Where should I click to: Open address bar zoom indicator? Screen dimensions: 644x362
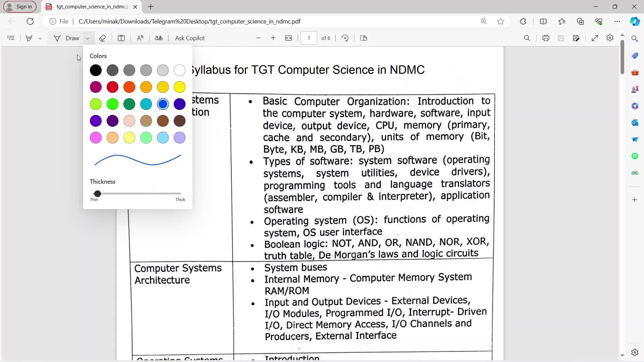(484, 21)
